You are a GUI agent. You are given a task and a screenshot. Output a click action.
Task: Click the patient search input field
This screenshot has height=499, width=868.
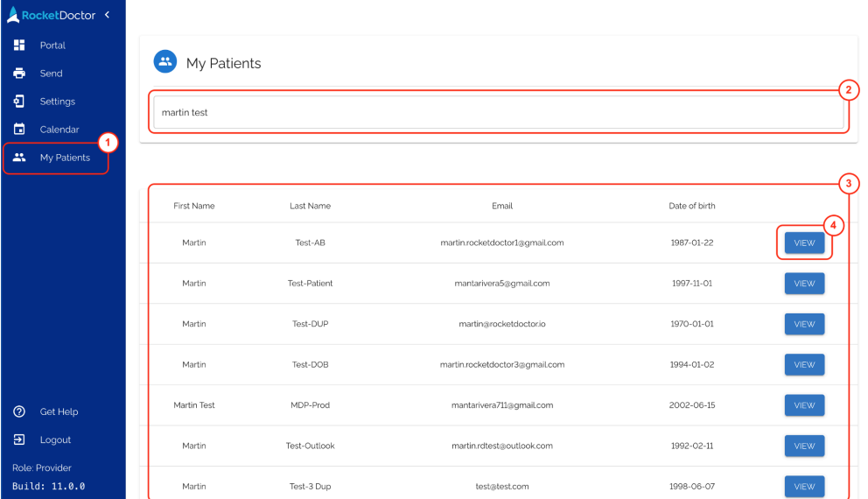499,113
